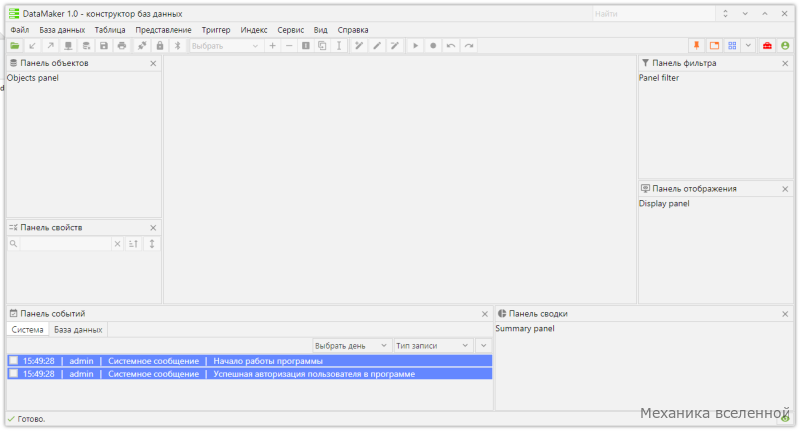
Task: Click the database settings toolbar icon
Action: [86, 46]
